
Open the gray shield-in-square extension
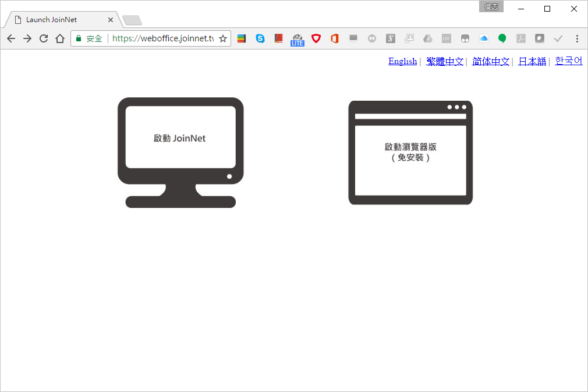point(540,38)
